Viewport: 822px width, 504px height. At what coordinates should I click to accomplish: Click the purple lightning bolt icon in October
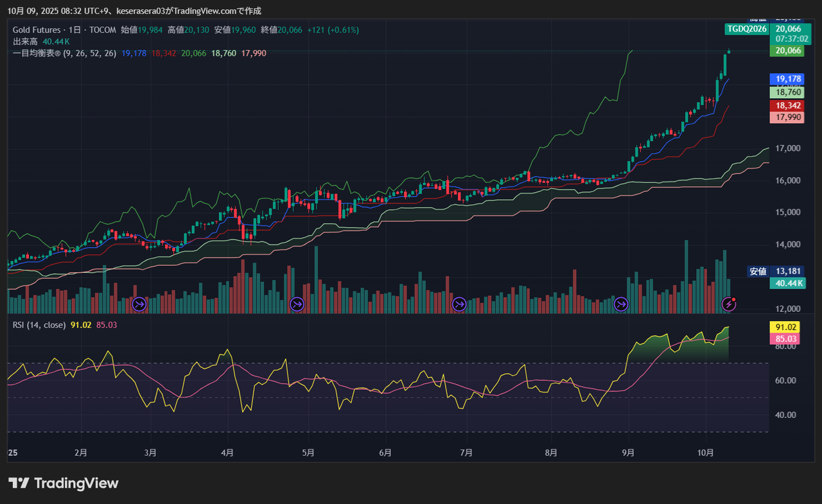[x=728, y=304]
